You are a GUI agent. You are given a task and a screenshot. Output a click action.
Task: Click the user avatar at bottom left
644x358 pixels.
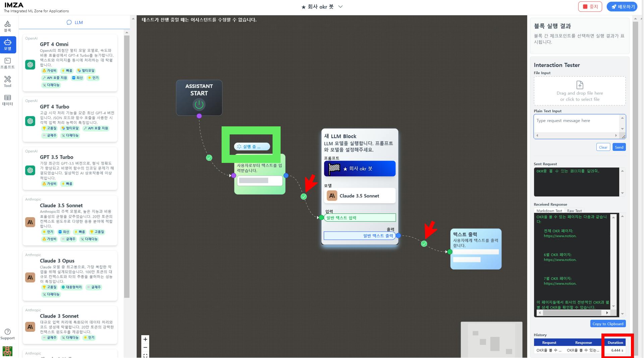click(x=7, y=351)
